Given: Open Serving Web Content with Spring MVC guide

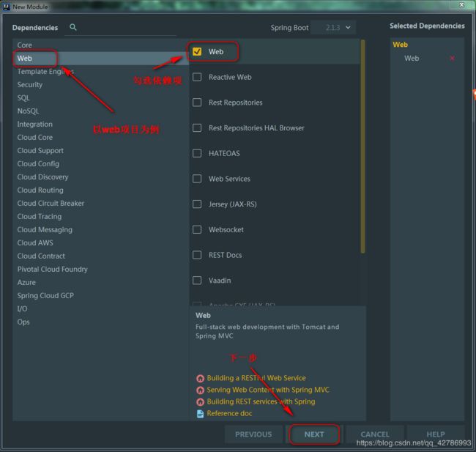Looking at the screenshot, I should click(268, 390).
